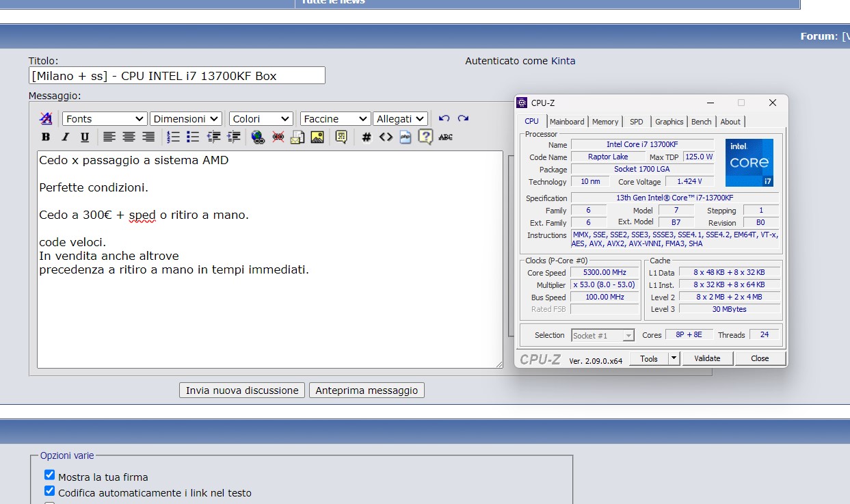The width and height of the screenshot is (850, 504).
Task: Click 'Anteprima messaggio' preview button
Action: tap(367, 390)
